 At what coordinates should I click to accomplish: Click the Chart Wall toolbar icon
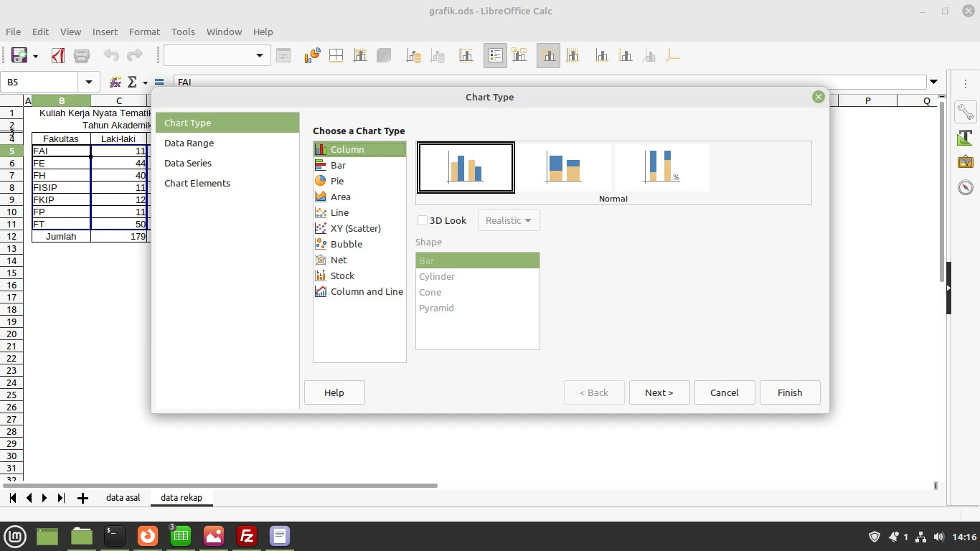pyautogui.click(x=359, y=55)
